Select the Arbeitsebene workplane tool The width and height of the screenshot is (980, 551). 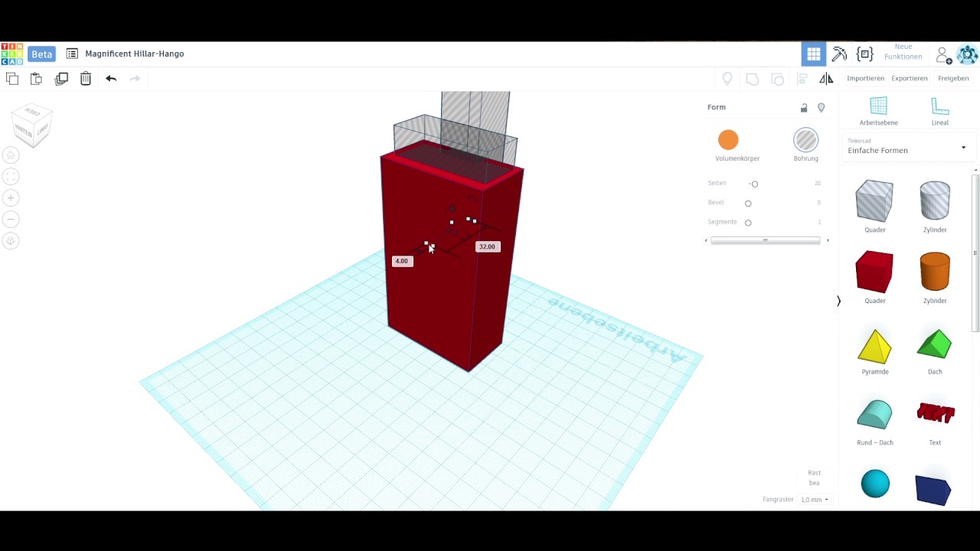(878, 111)
